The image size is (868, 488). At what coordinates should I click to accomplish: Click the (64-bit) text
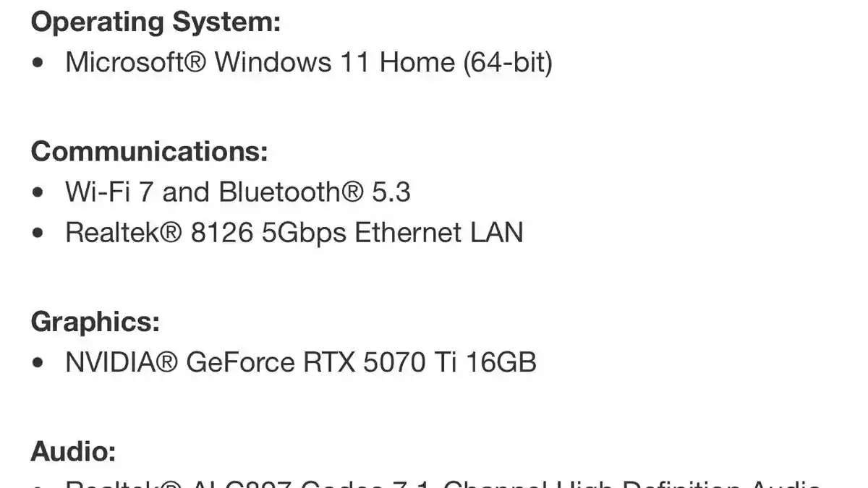pos(507,62)
